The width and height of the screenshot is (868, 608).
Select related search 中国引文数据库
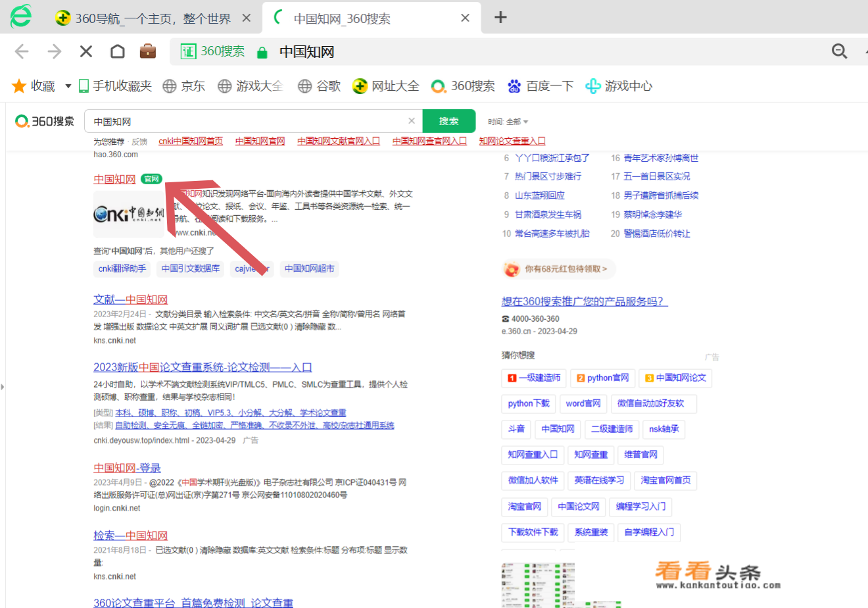coord(191,268)
